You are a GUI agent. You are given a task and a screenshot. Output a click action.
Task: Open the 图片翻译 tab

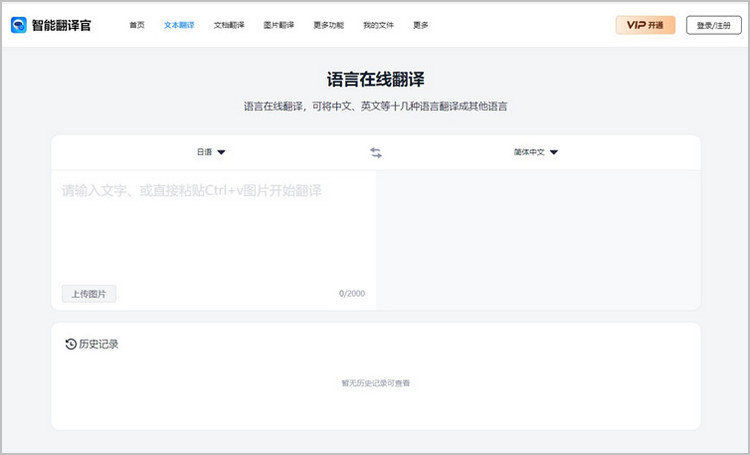(x=279, y=25)
